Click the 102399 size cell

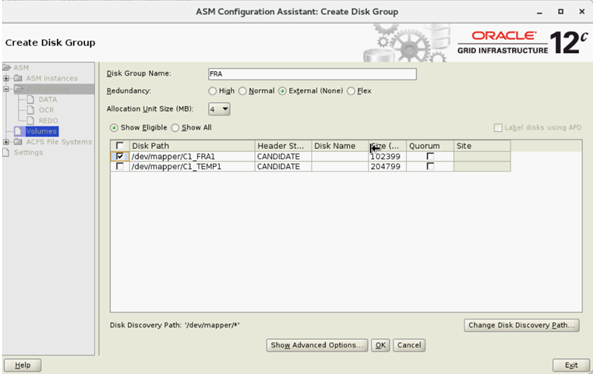(x=387, y=157)
